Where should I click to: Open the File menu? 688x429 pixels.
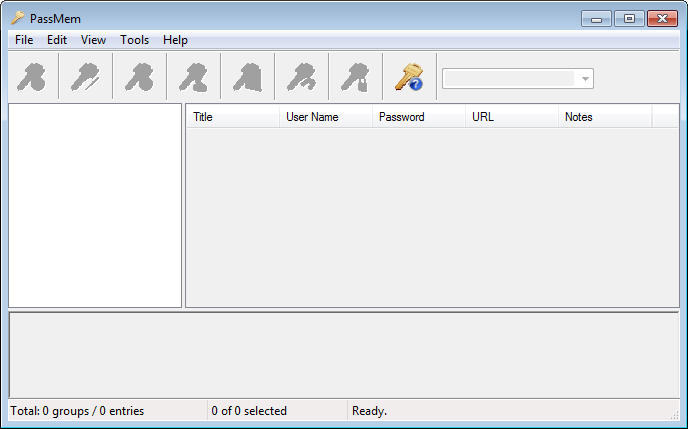pyautogui.click(x=24, y=40)
